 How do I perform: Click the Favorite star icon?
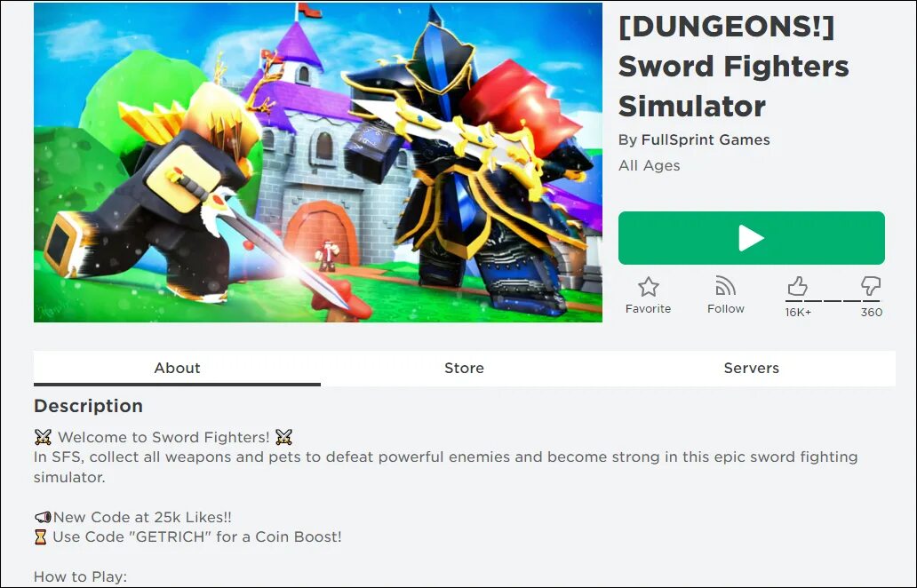tap(648, 287)
